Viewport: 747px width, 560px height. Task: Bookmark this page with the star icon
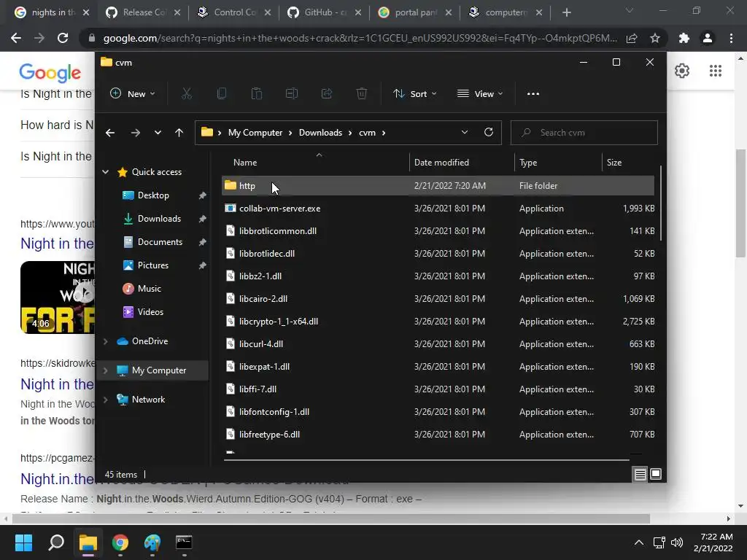tap(655, 38)
